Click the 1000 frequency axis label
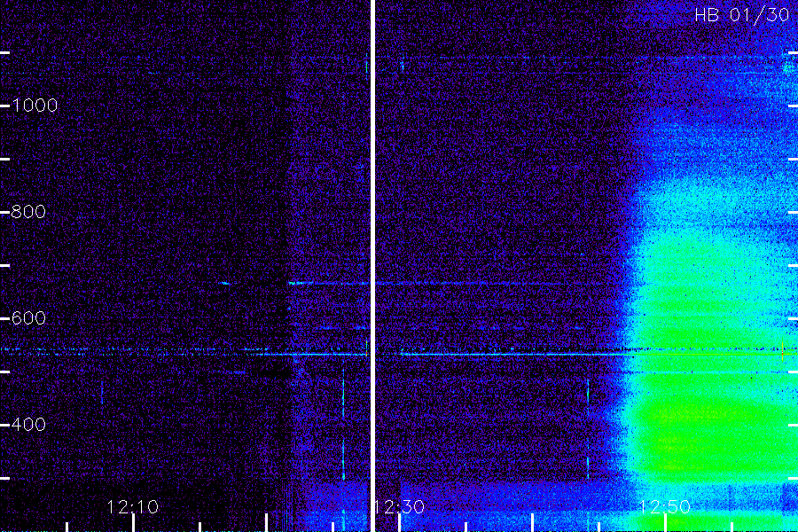The width and height of the screenshot is (798, 532). click(x=35, y=106)
